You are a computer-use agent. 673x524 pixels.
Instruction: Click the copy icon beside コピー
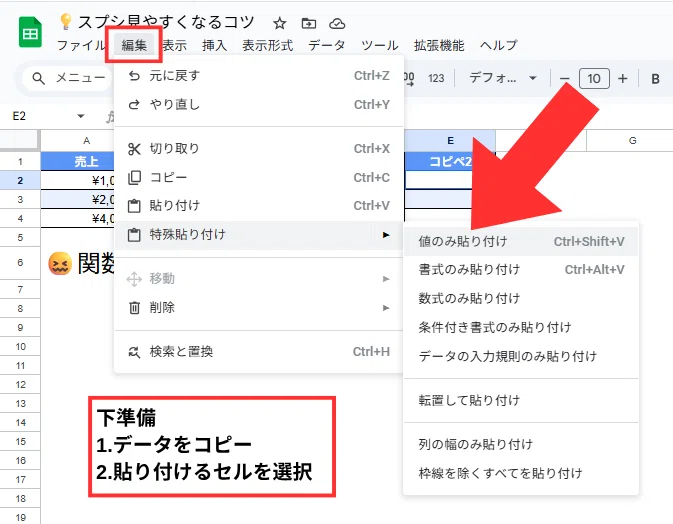coord(134,178)
